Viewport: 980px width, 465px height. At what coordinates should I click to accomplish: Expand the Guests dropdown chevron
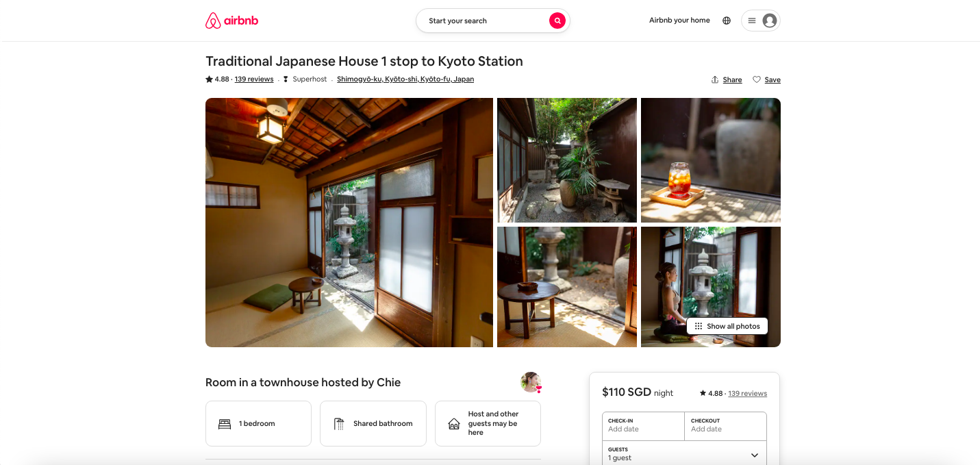coord(755,455)
